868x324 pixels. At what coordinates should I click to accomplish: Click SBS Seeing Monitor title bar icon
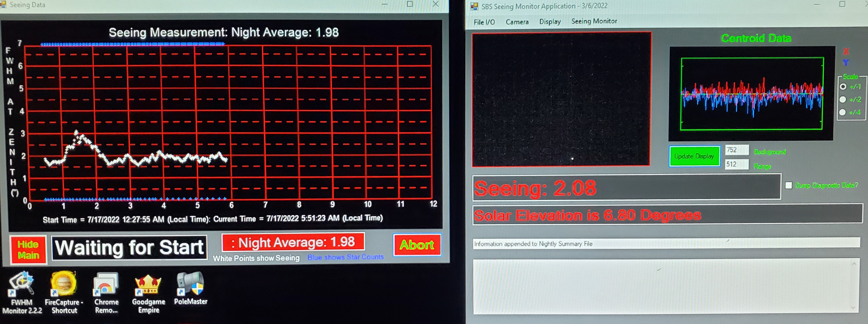[x=474, y=6]
